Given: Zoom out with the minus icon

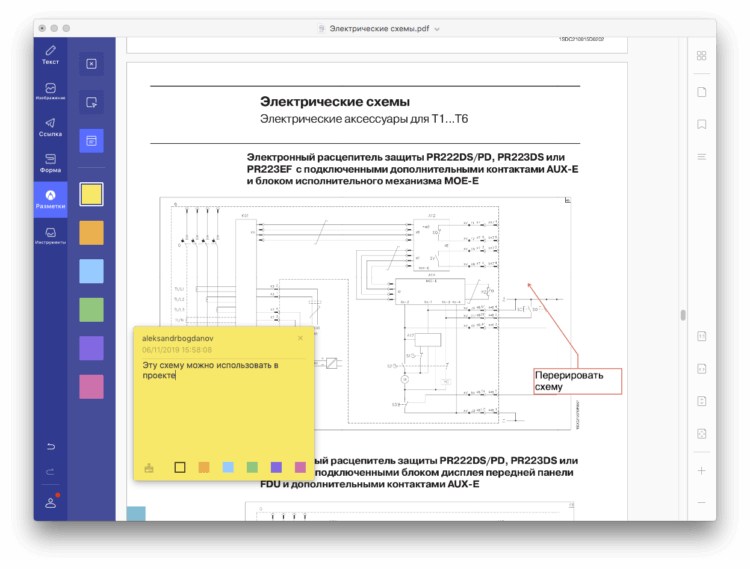Looking at the screenshot, I should pos(702,503).
